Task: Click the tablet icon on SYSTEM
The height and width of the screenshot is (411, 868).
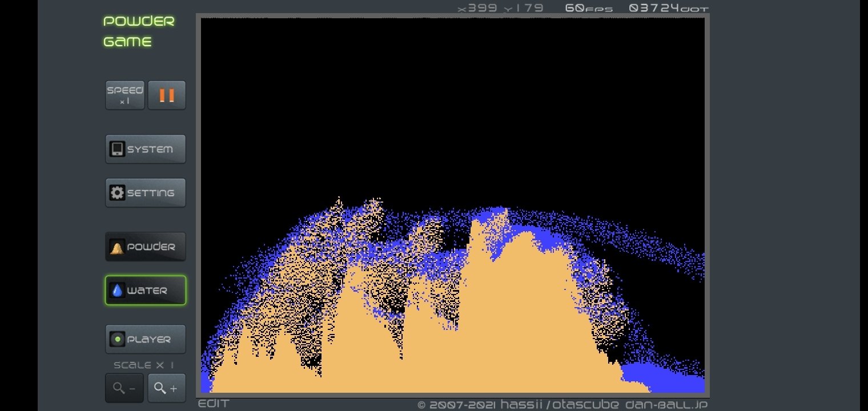Action: pyautogui.click(x=117, y=149)
